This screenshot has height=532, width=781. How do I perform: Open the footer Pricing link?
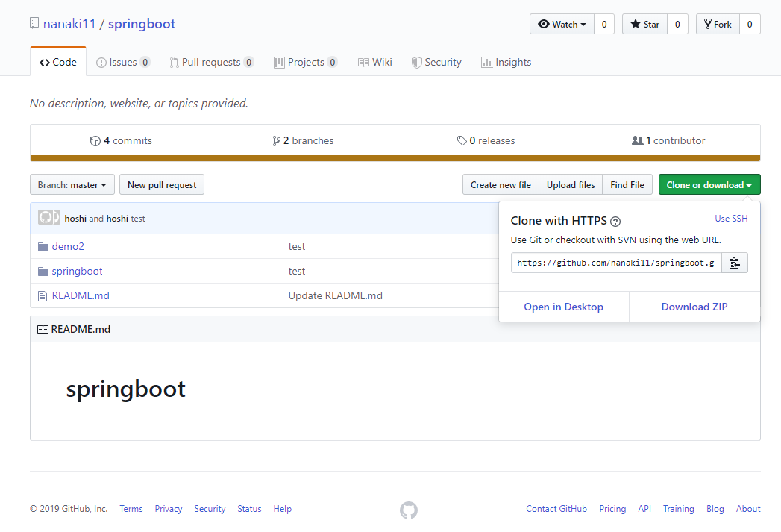point(612,509)
